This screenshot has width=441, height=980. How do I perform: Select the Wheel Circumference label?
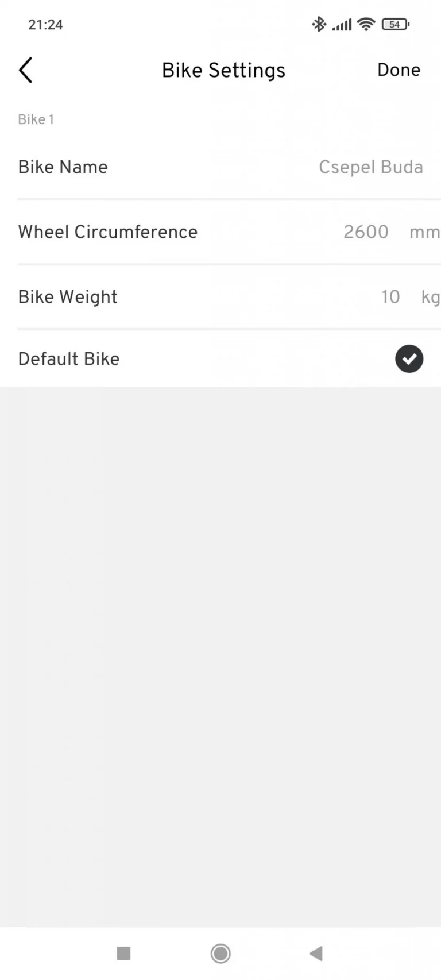[108, 232]
